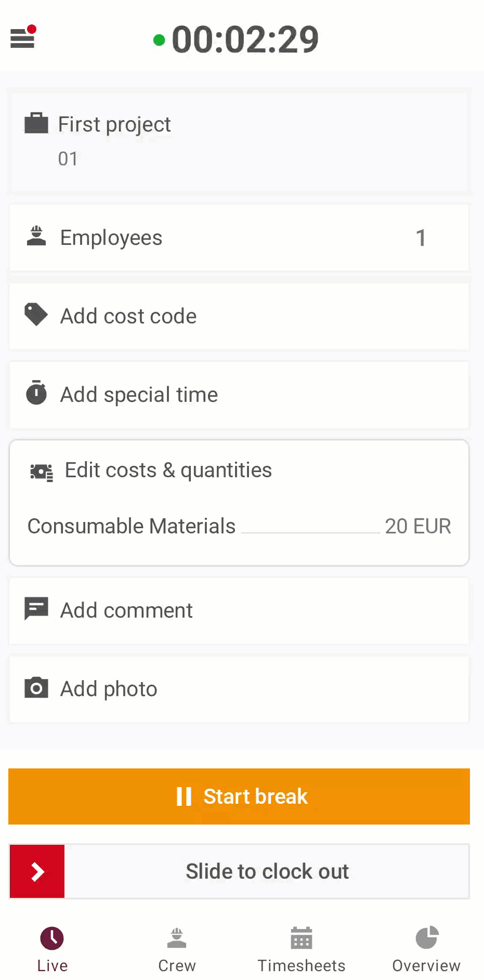Tap the costs and quantities money icon
The height and width of the screenshot is (980, 484).
pyautogui.click(x=42, y=472)
